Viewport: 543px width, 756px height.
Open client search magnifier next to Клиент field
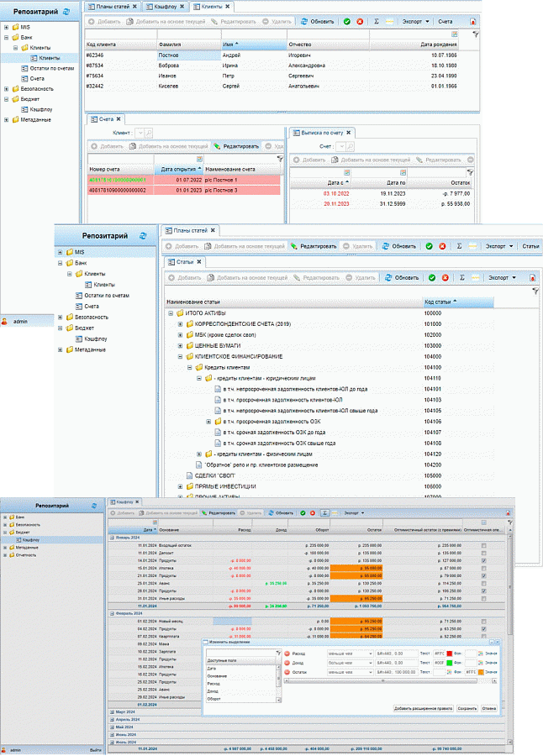pyautogui.click(x=149, y=133)
